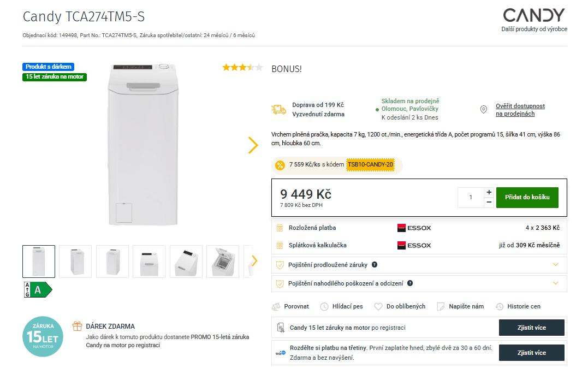Open Ověřit dostupnost na prodejnách link
The width and height of the screenshot is (588, 386).
[x=520, y=110]
